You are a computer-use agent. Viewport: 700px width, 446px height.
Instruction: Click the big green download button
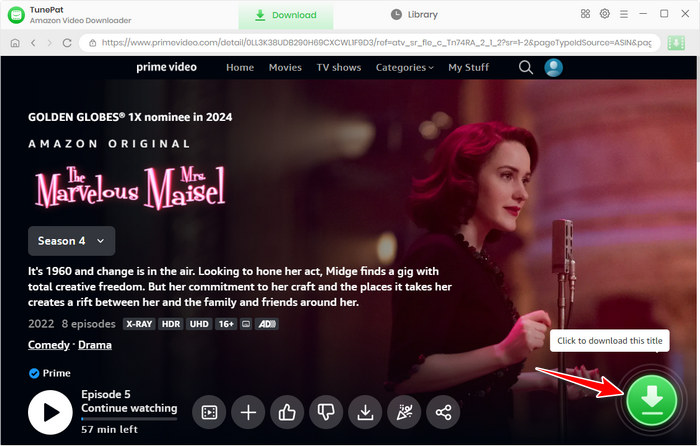[x=651, y=400]
